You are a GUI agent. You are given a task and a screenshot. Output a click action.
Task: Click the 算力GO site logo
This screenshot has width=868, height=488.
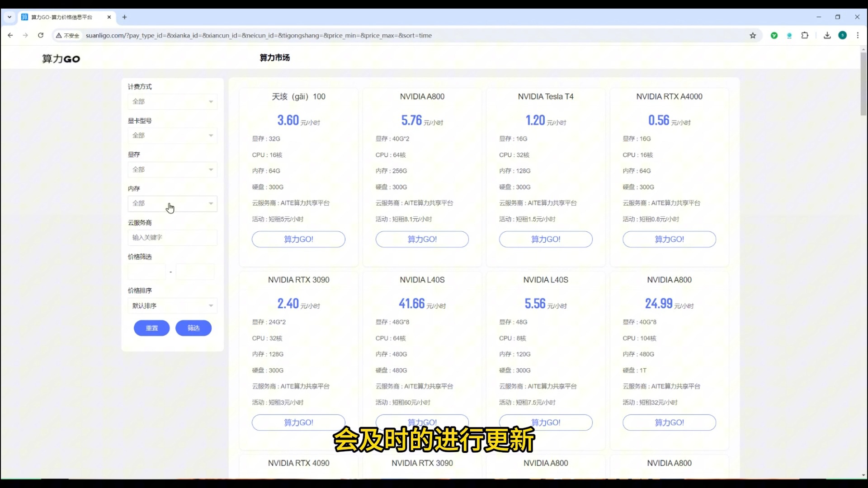61,59
